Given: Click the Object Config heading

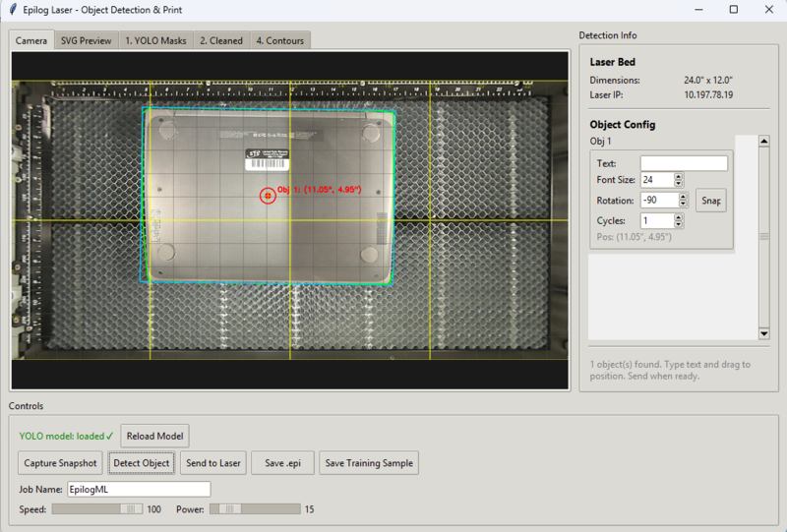Looking at the screenshot, I should pyautogui.click(x=623, y=125).
